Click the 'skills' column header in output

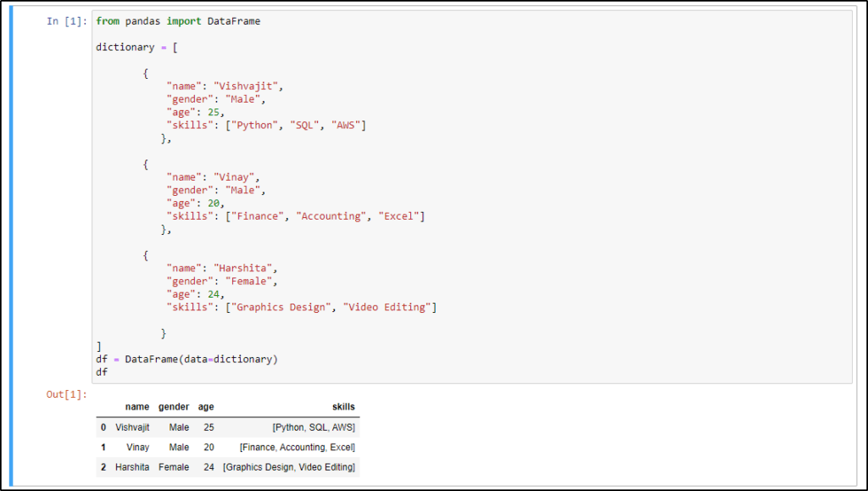pyautogui.click(x=343, y=407)
